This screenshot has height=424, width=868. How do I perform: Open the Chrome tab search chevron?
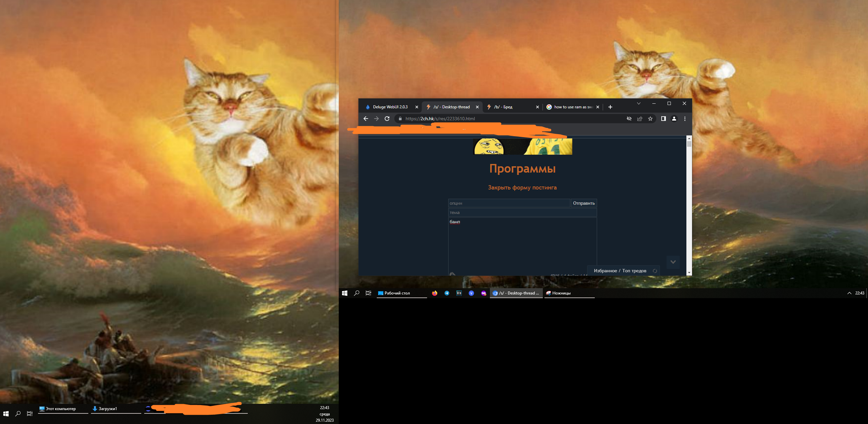click(x=638, y=104)
